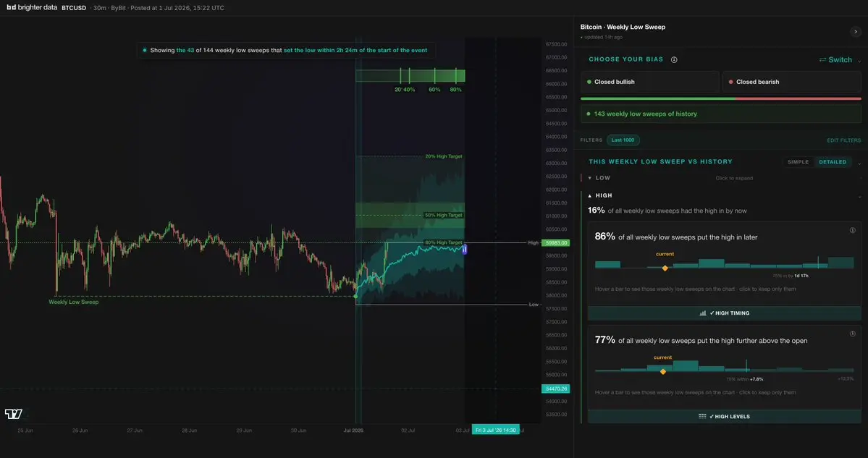Screen dimensions: 868x458
Task: Select the Closed bearish bias
Action: [x=791, y=82]
